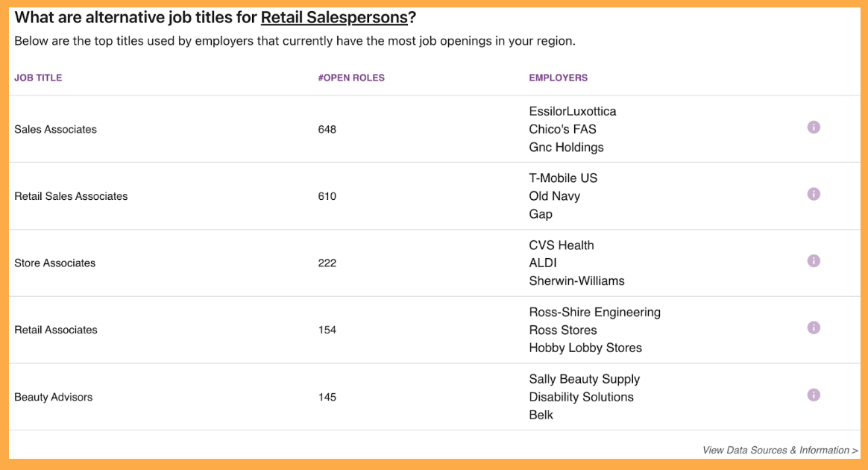868x470 pixels.
Task: Click the #OPEN ROLES column header
Action: [351, 78]
